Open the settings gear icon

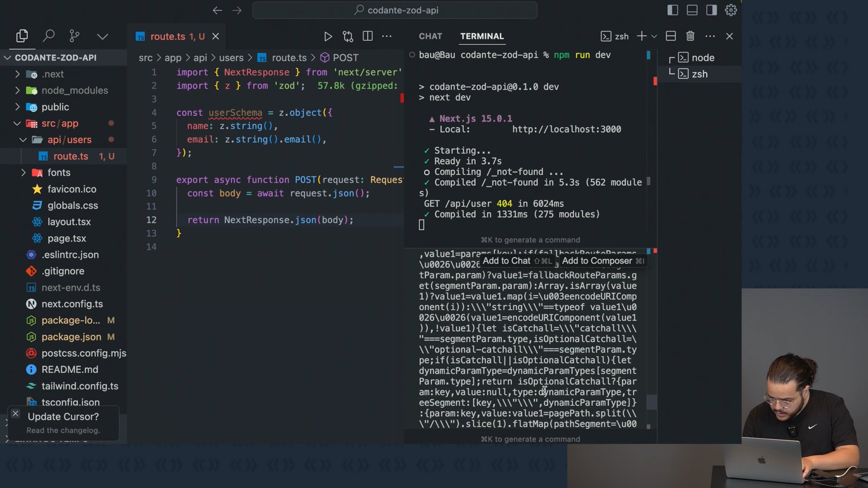(731, 10)
